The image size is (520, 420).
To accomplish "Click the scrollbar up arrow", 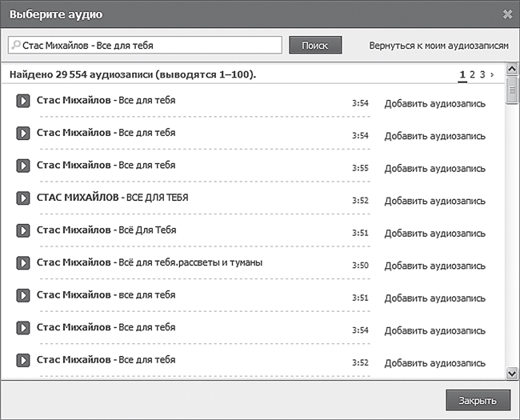I will [512, 69].
